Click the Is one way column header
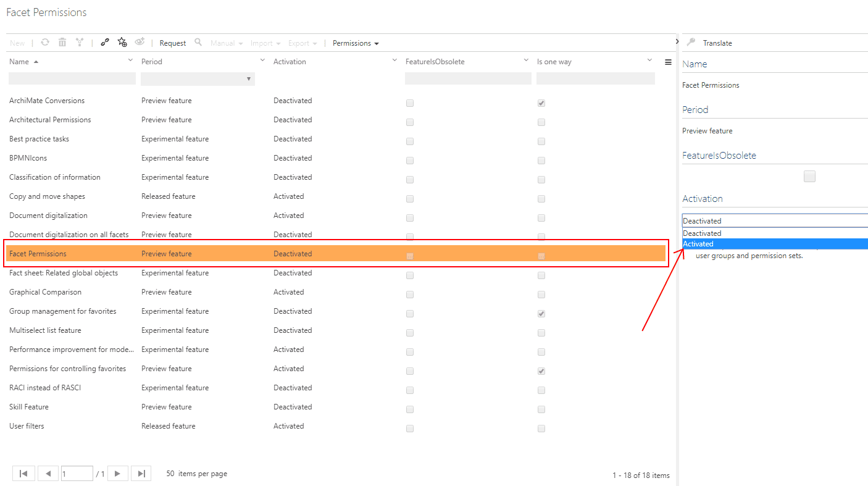The width and height of the screenshot is (868, 486). tap(554, 62)
